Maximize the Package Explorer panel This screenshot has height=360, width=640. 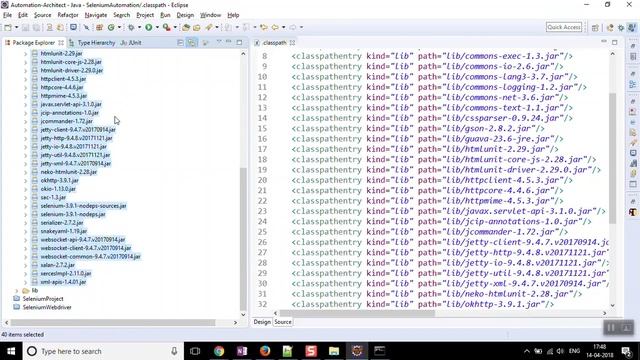click(239, 42)
